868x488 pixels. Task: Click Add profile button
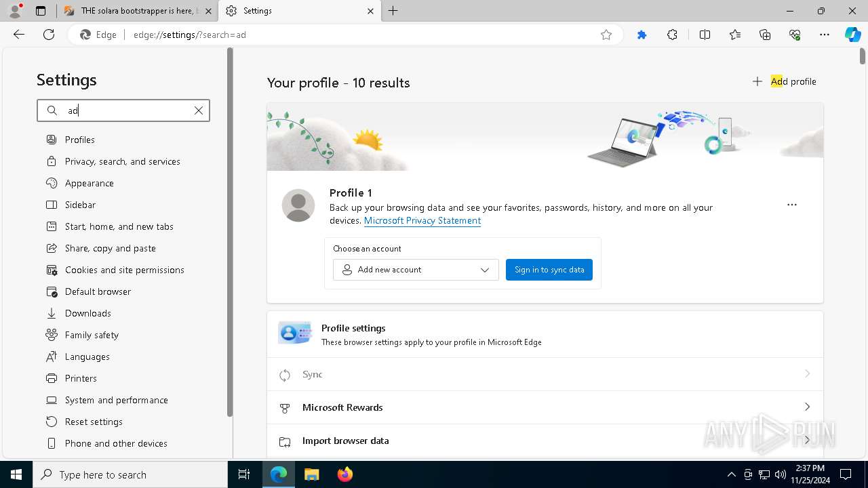[784, 81]
